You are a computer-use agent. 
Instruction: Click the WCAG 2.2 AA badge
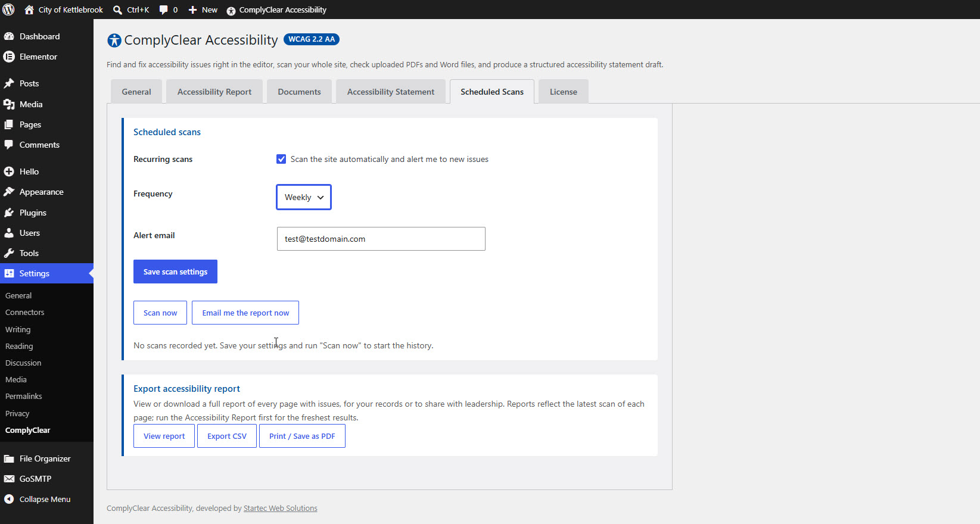(312, 39)
